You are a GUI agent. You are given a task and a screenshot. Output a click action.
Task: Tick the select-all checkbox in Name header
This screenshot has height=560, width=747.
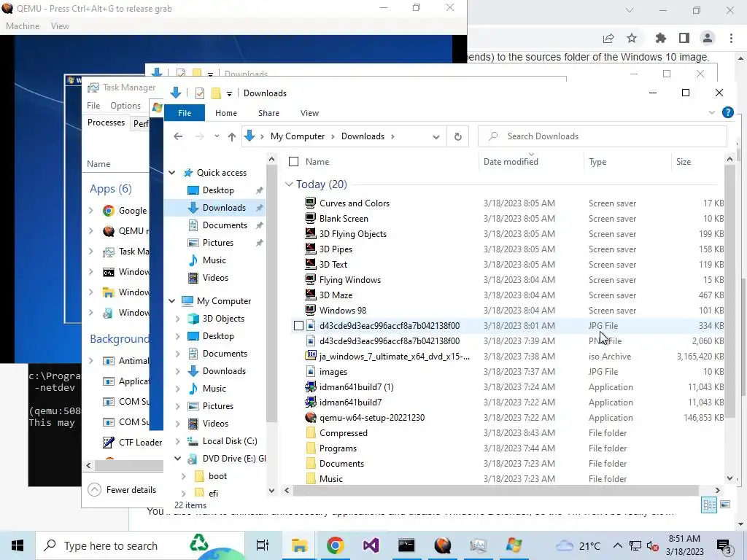pyautogui.click(x=294, y=162)
